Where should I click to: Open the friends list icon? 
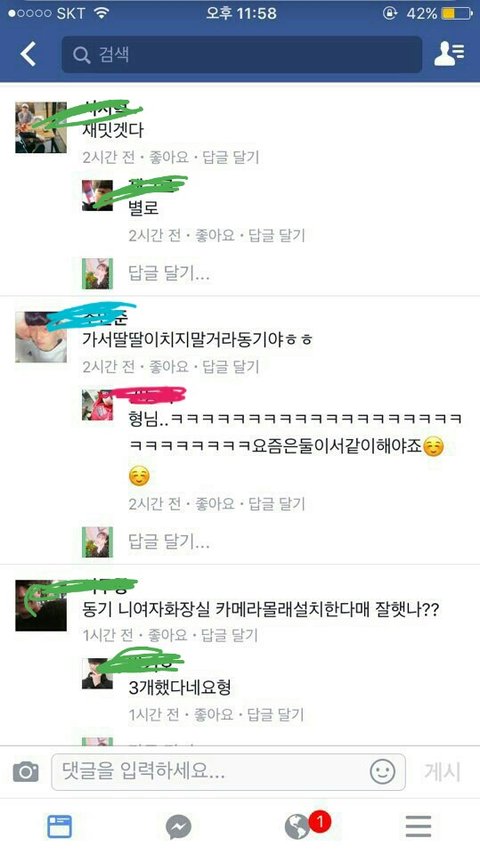(449, 53)
